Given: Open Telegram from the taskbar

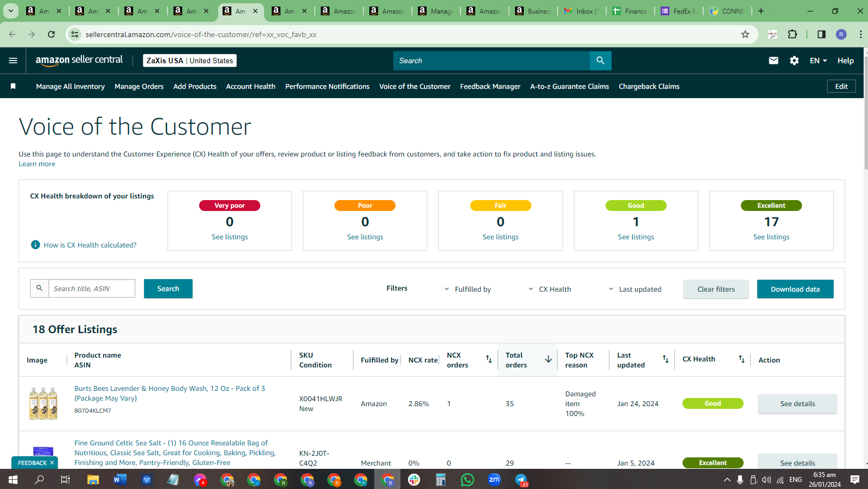Looking at the screenshot, I should point(521,480).
